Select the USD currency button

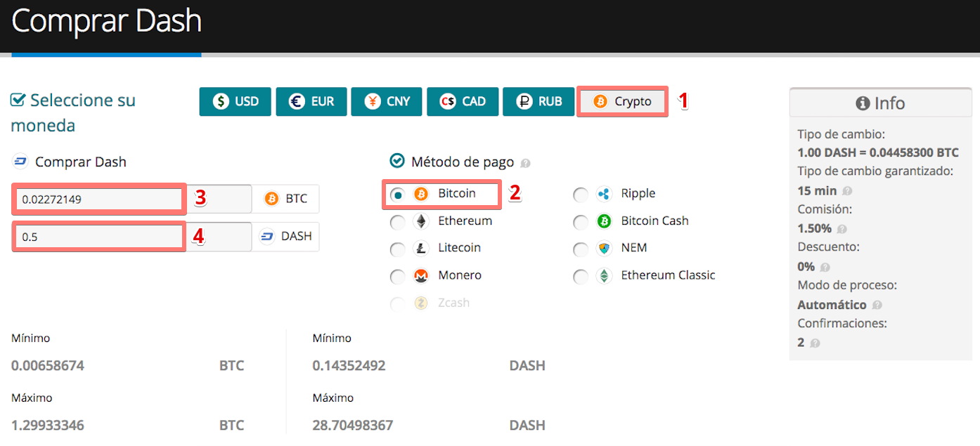(235, 102)
